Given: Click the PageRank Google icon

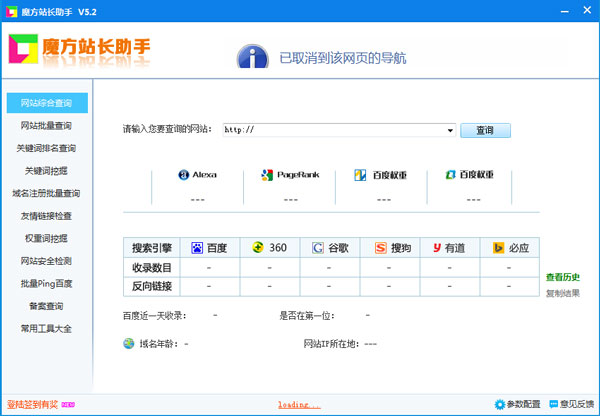Looking at the screenshot, I should [x=267, y=175].
